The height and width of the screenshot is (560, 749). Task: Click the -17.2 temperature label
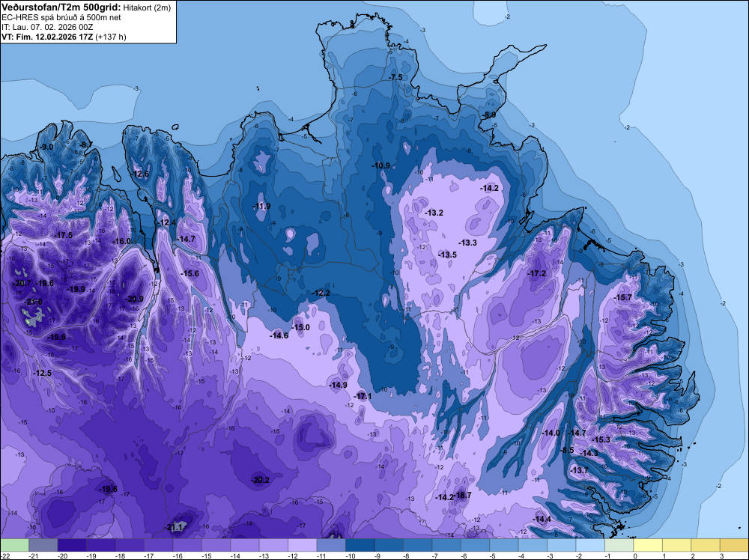536,273
